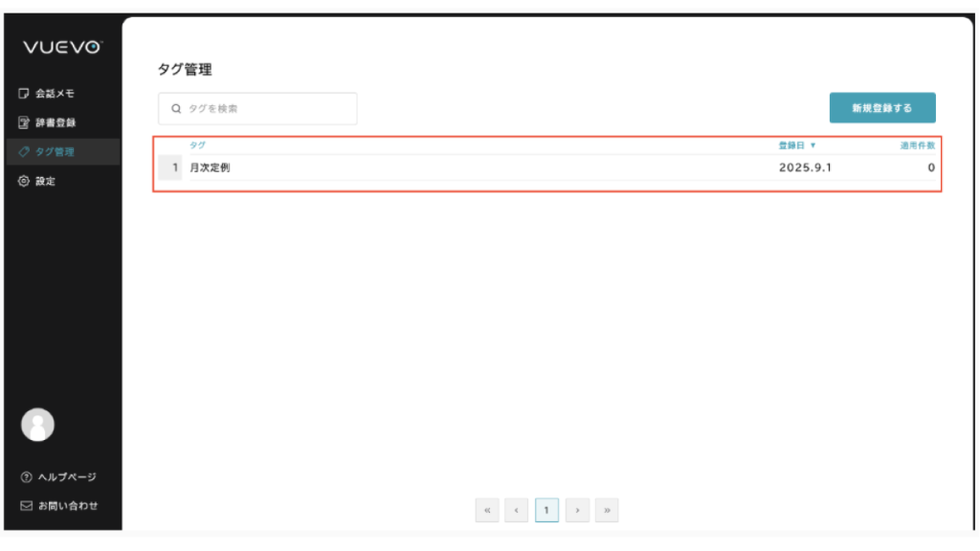
Task: Jump to the last page
Action: click(607, 511)
